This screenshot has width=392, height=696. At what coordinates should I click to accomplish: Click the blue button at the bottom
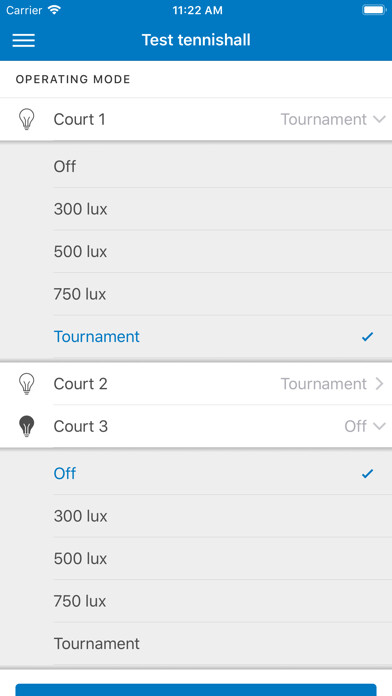click(196, 690)
